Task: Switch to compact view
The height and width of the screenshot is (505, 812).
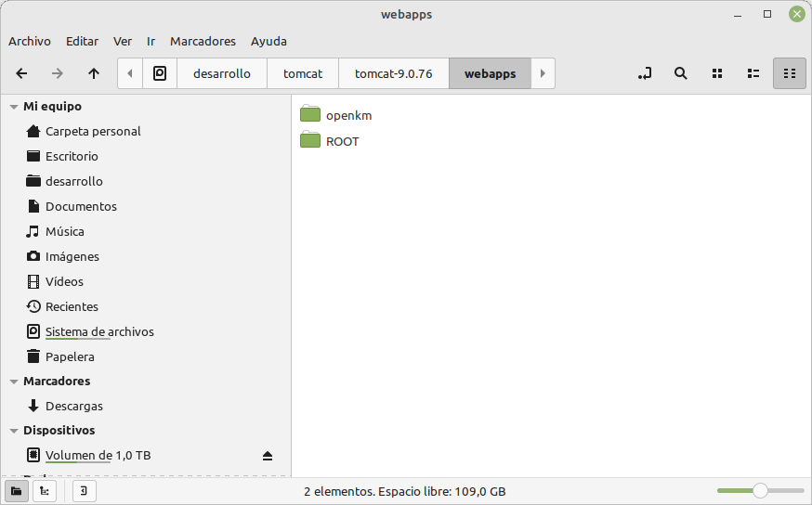Action: click(789, 73)
